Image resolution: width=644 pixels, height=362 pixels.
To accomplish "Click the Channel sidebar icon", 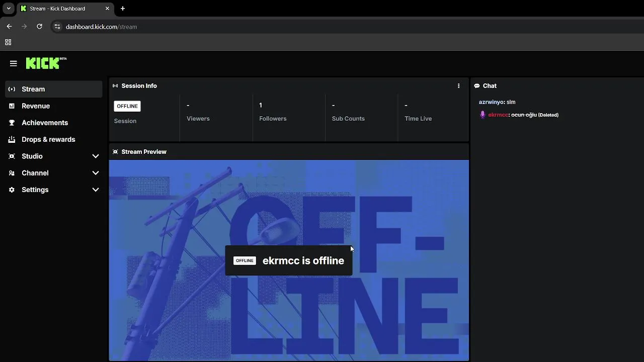I will (12, 173).
